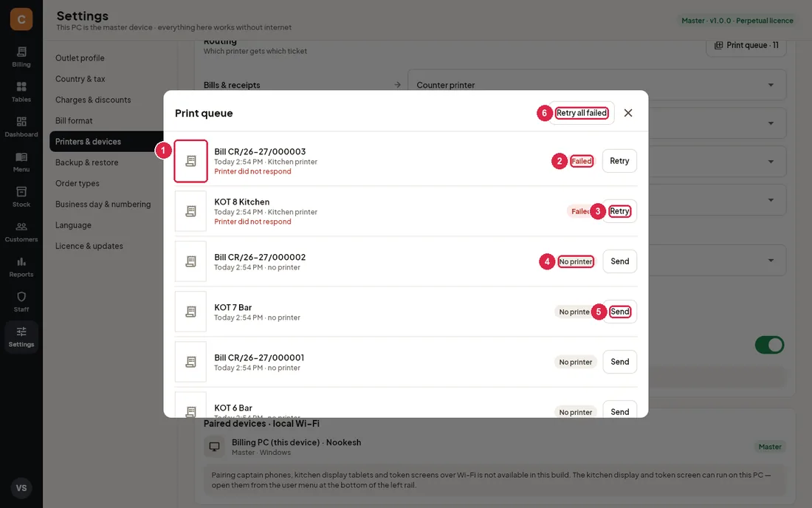Open the Counter printer dropdown
This screenshot has width=812, height=508.
pyautogui.click(x=597, y=85)
